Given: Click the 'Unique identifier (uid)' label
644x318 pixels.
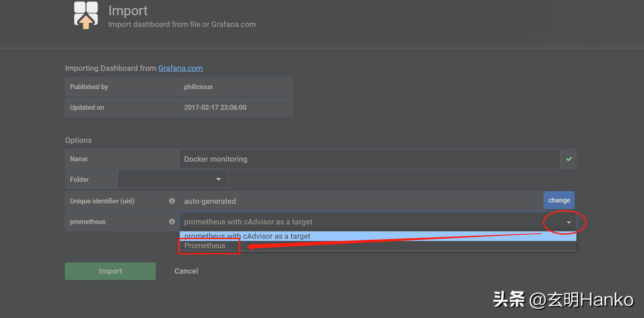Looking at the screenshot, I should [x=102, y=201].
